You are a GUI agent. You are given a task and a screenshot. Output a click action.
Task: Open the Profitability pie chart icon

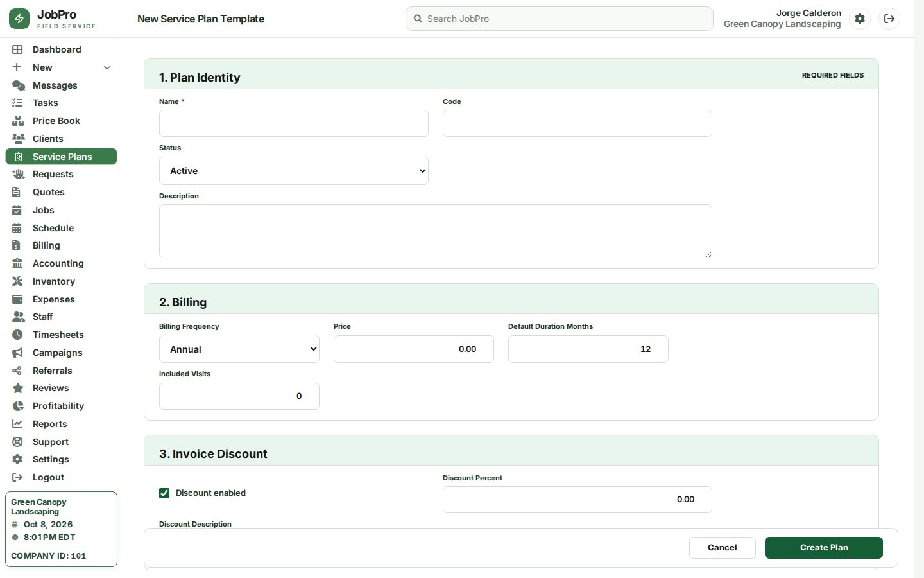point(18,406)
